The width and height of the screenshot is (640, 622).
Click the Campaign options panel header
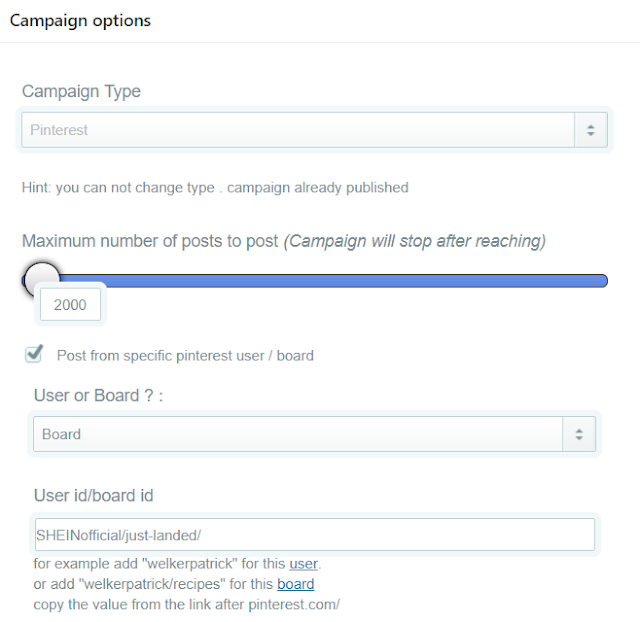tap(80, 20)
